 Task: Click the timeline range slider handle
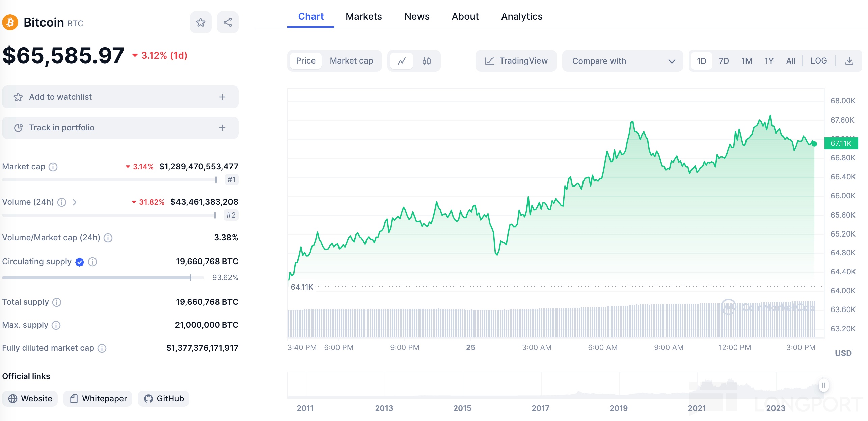tap(823, 385)
